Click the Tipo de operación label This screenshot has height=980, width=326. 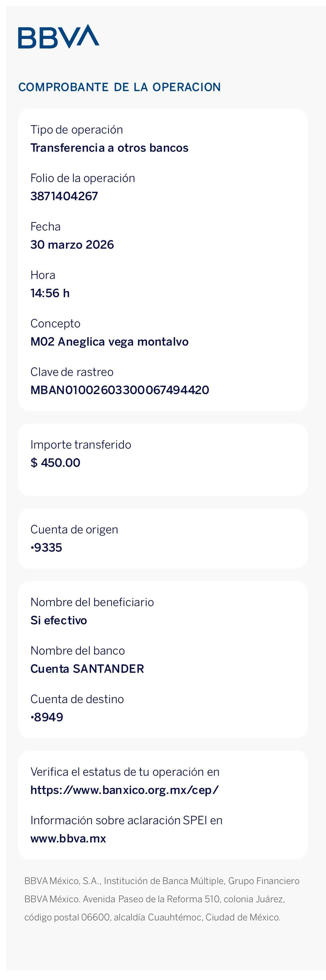(x=77, y=130)
